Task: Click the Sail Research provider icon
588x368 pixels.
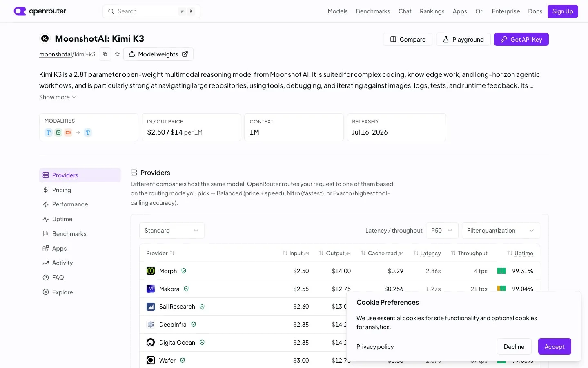Action: click(x=151, y=307)
